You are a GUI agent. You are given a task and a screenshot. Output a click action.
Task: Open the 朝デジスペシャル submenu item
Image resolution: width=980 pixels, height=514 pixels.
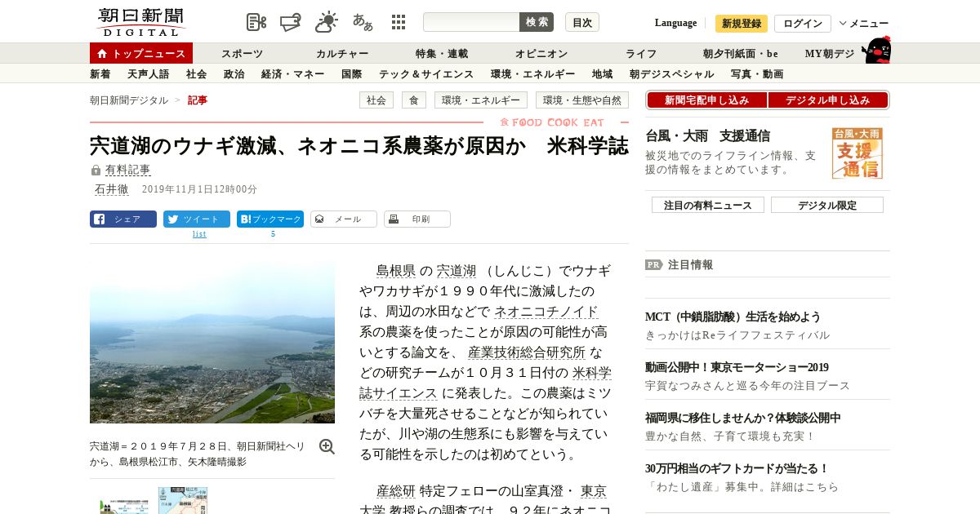coord(672,74)
